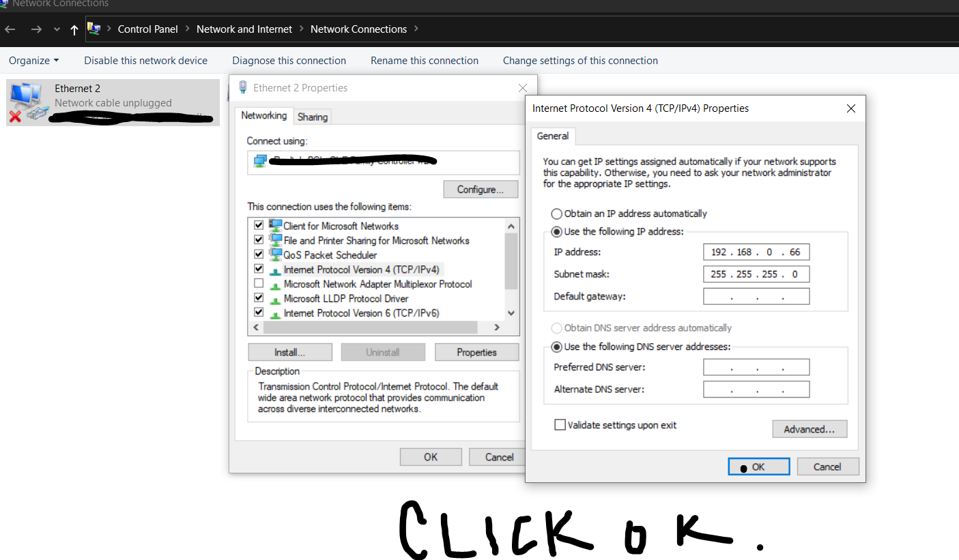This screenshot has height=560, width=959.
Task: Go up one folder level arrow
Action: [74, 29]
